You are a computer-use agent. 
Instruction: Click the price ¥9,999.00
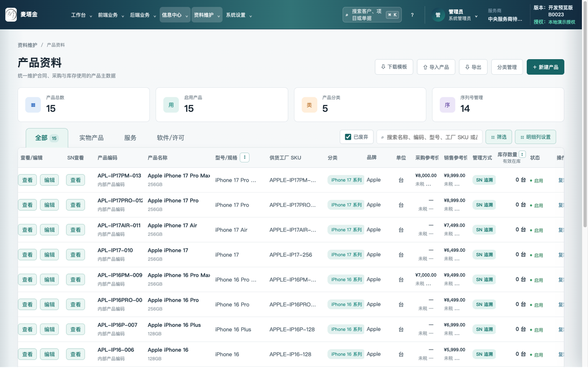point(454,175)
